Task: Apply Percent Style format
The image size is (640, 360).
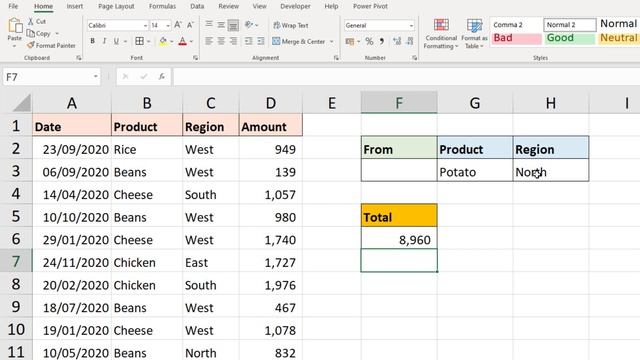Action: [369, 41]
